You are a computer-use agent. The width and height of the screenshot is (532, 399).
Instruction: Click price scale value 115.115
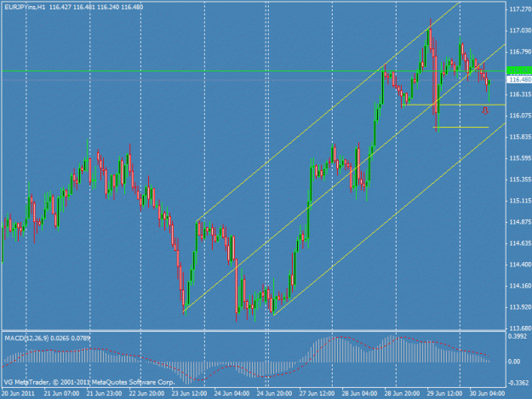coord(520,201)
